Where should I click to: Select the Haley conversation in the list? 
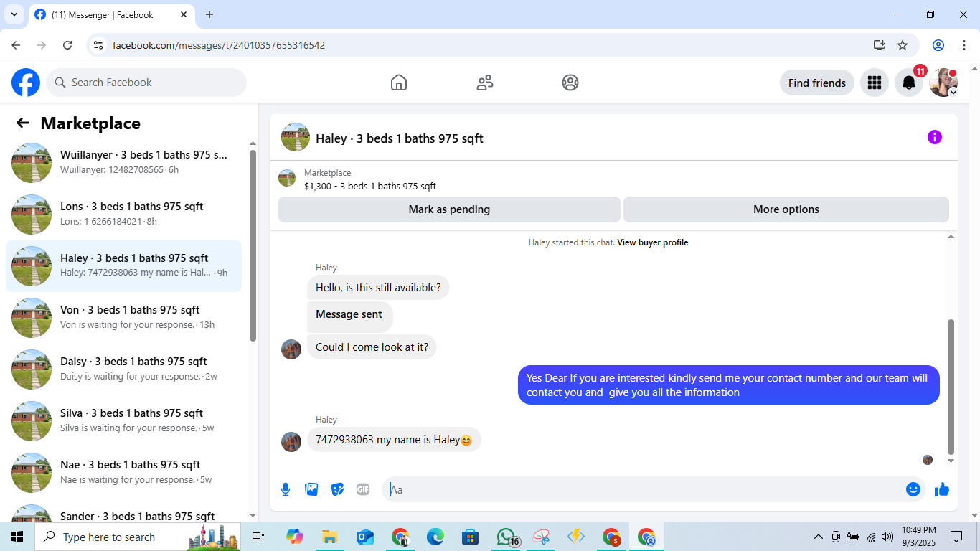[123, 266]
